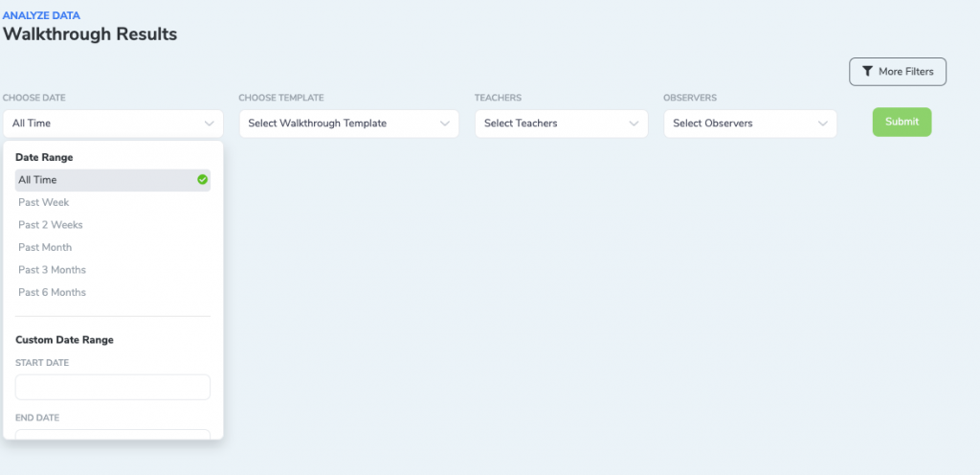Click the Start Date input field

coord(113,388)
